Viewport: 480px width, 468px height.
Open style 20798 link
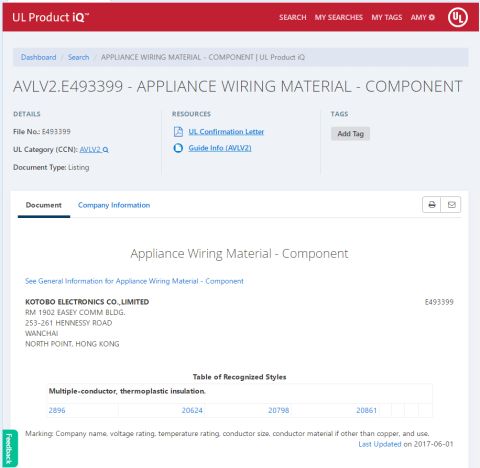[x=279, y=410]
